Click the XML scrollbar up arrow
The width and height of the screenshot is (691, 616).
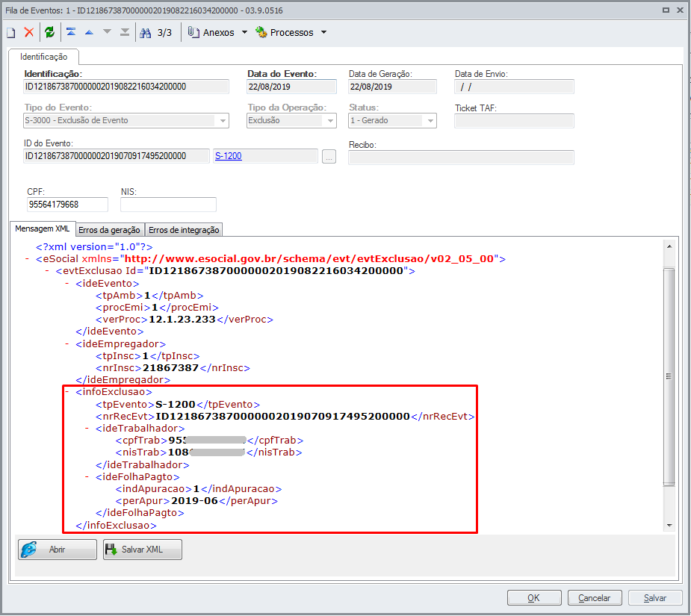pyautogui.click(x=669, y=246)
